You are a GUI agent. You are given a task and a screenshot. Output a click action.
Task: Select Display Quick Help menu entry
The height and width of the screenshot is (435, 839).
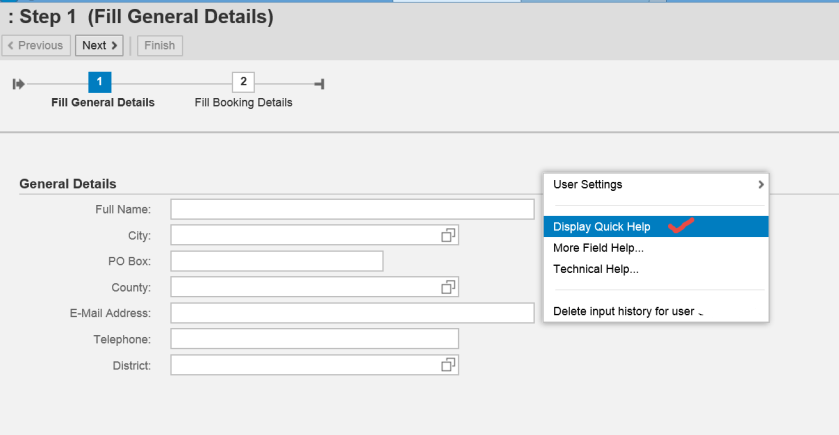pos(602,227)
